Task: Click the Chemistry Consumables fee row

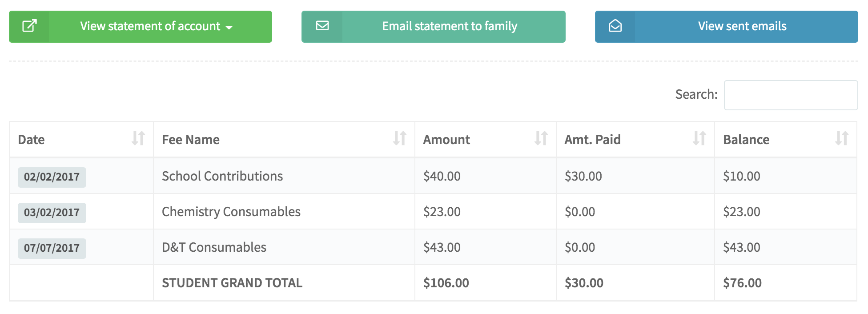Action: click(x=231, y=212)
